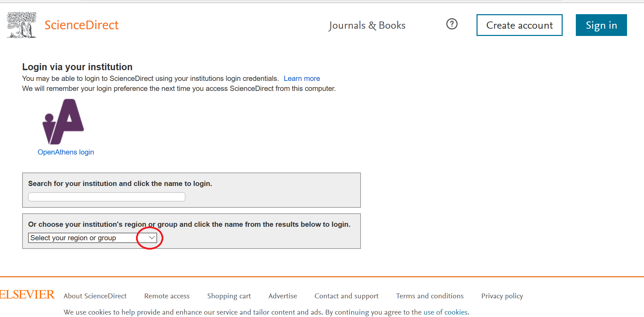Image resolution: width=644 pixels, height=317 pixels.
Task: Click the Elsevier footer wordmark
Action: coord(27,295)
